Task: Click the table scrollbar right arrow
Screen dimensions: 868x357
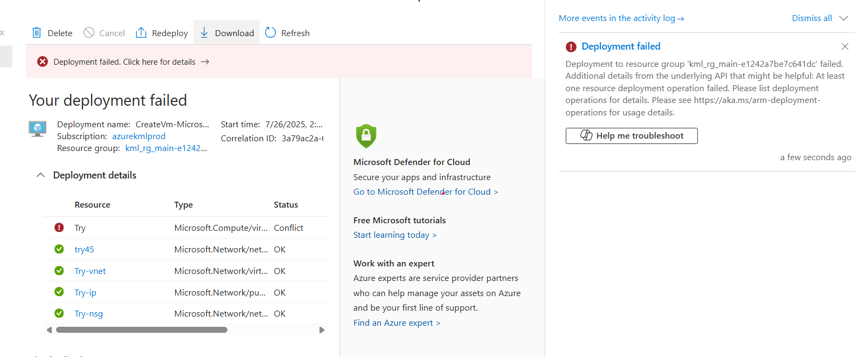Action: click(322, 330)
